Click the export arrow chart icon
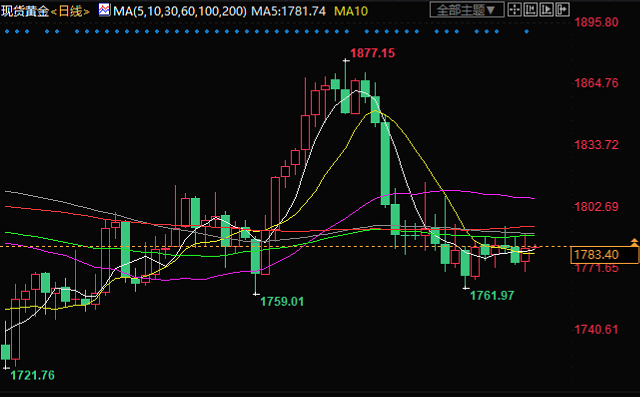Screen dimensions: 640x397 pyautogui.click(x=562, y=10)
